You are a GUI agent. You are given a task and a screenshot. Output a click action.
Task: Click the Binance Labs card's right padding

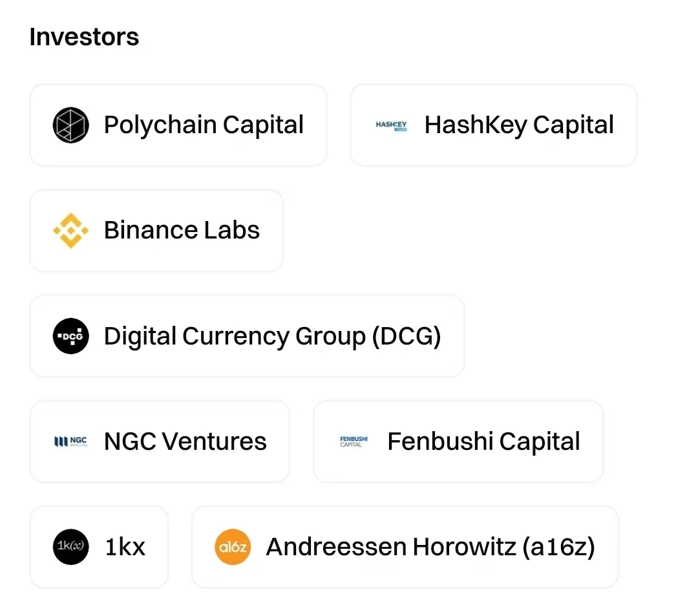(x=271, y=231)
